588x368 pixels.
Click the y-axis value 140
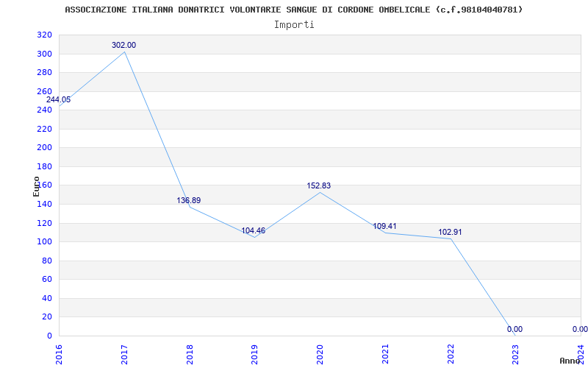pyautogui.click(x=45, y=205)
